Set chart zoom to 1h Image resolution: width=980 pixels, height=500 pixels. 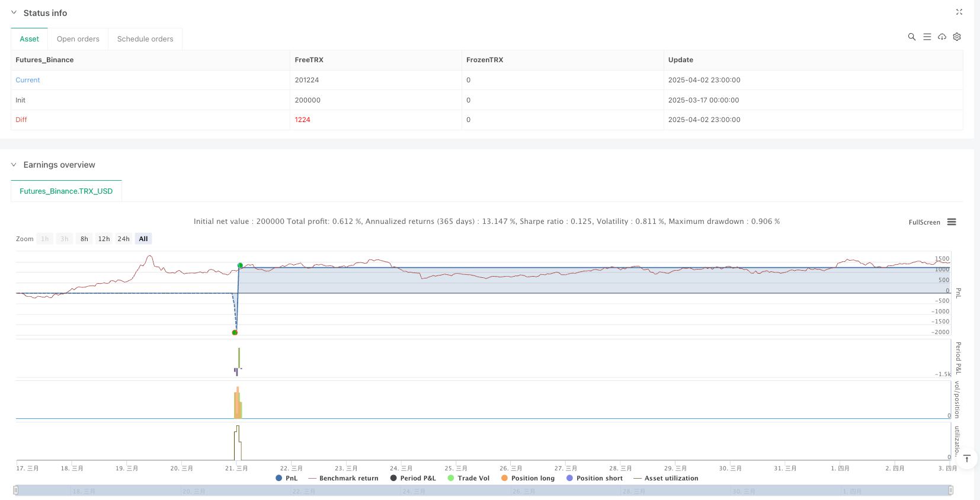(45, 239)
